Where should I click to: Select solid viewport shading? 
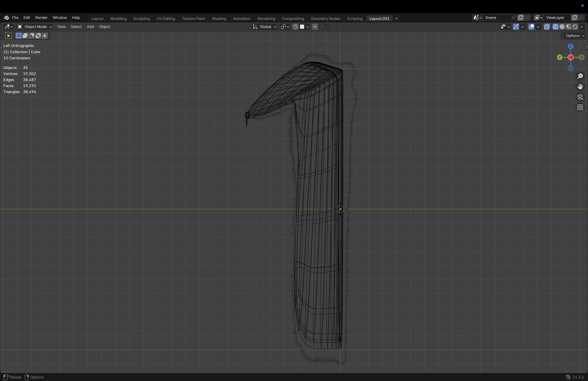pyautogui.click(x=562, y=27)
